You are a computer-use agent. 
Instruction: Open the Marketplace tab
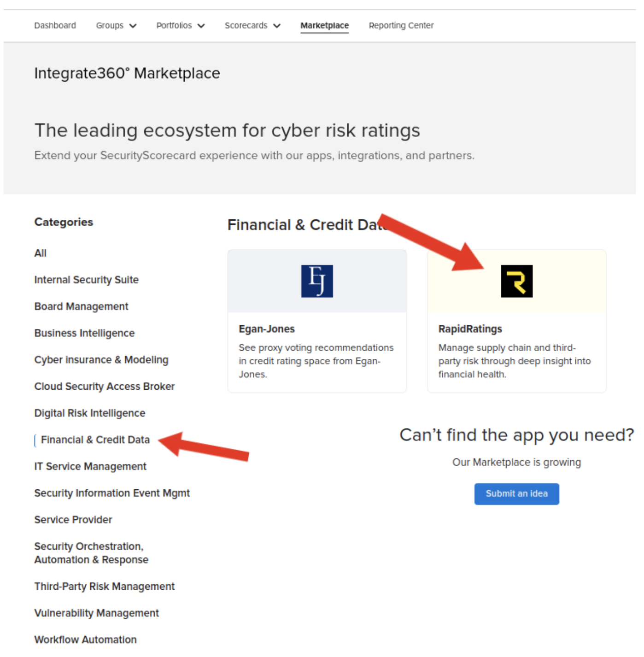tap(324, 25)
